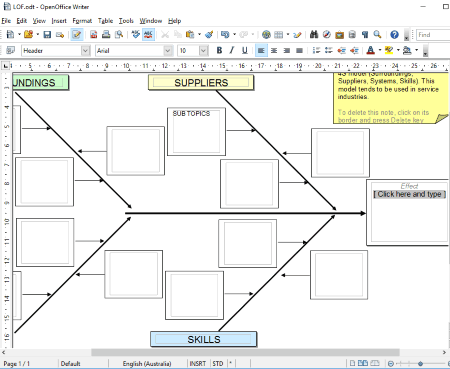Click the Document as E-mail icon
This screenshot has height=369, width=450.
pos(60,34)
